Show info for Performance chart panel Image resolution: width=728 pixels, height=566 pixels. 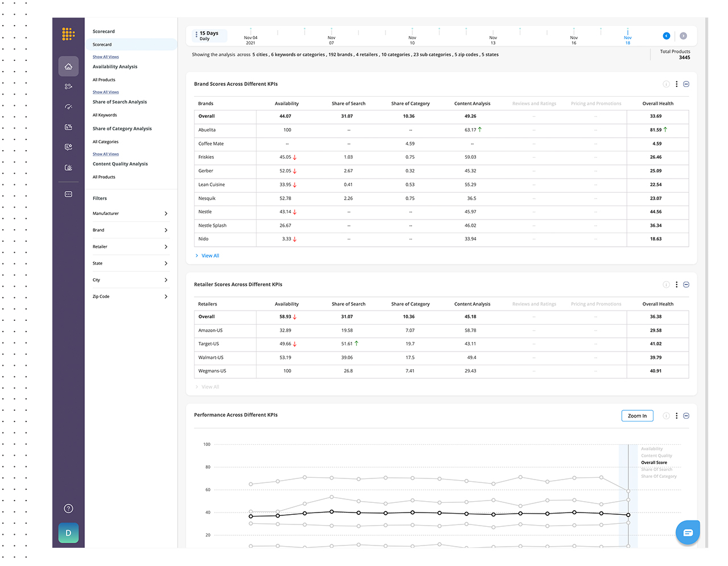pyautogui.click(x=666, y=416)
